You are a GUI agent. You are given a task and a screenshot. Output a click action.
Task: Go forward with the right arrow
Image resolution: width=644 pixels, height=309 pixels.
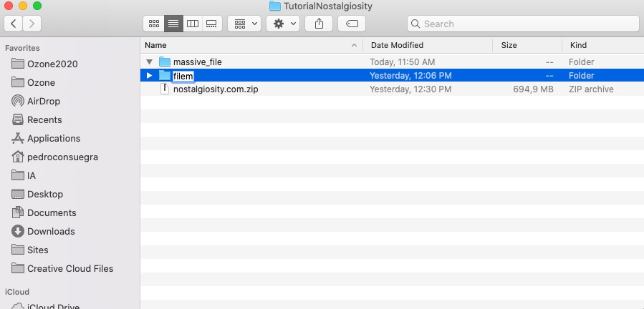tap(32, 24)
